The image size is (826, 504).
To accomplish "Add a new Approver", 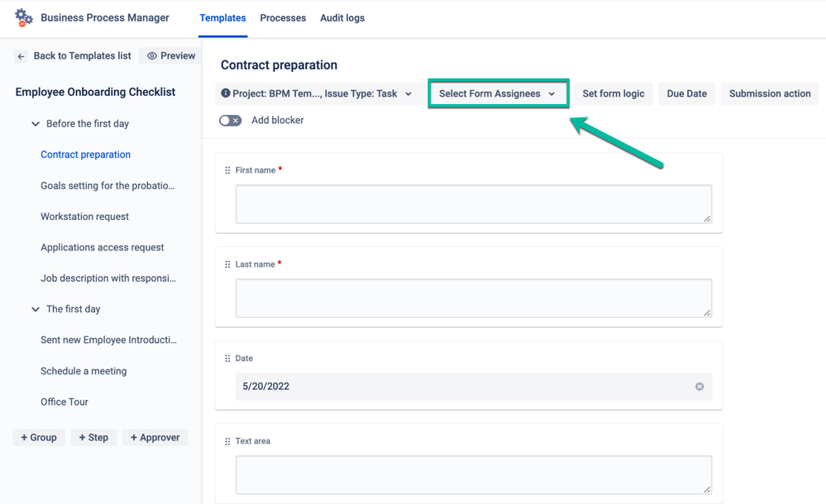I will (155, 437).
